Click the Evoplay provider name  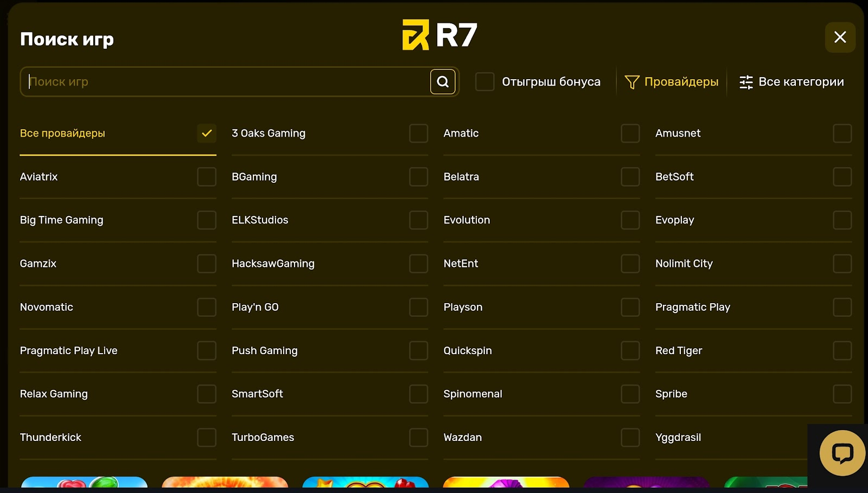(x=675, y=220)
